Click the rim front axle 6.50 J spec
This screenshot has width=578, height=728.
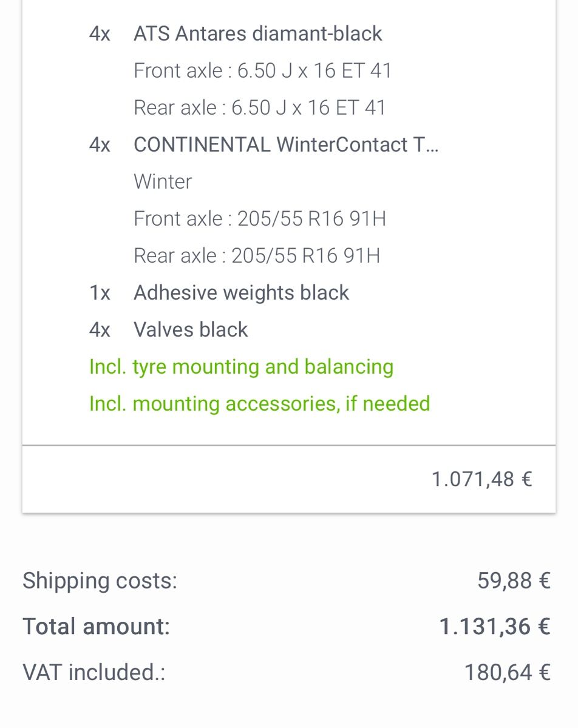coord(262,71)
